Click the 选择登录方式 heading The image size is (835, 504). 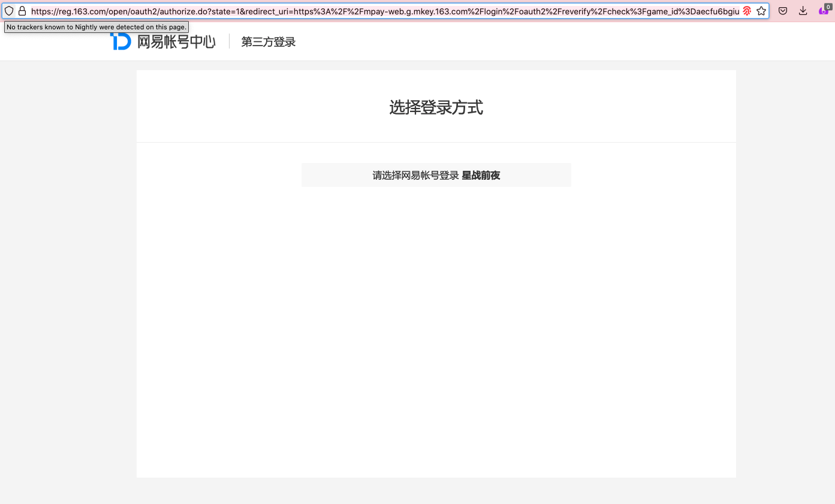click(436, 108)
